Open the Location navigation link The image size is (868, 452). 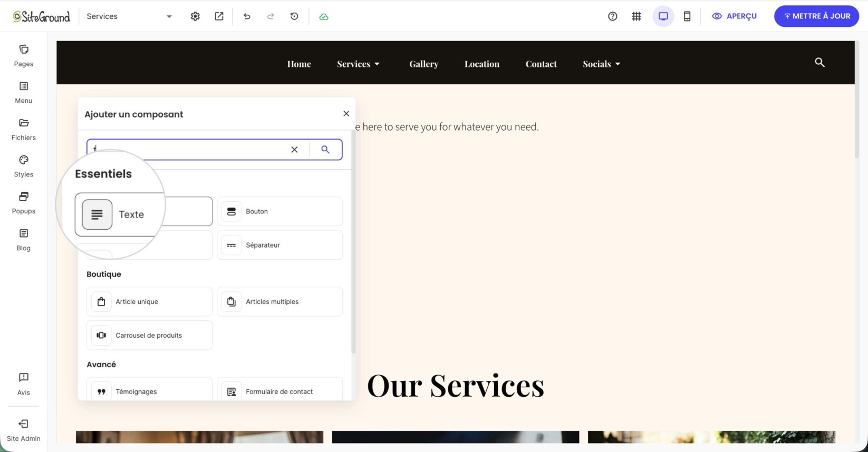(482, 64)
